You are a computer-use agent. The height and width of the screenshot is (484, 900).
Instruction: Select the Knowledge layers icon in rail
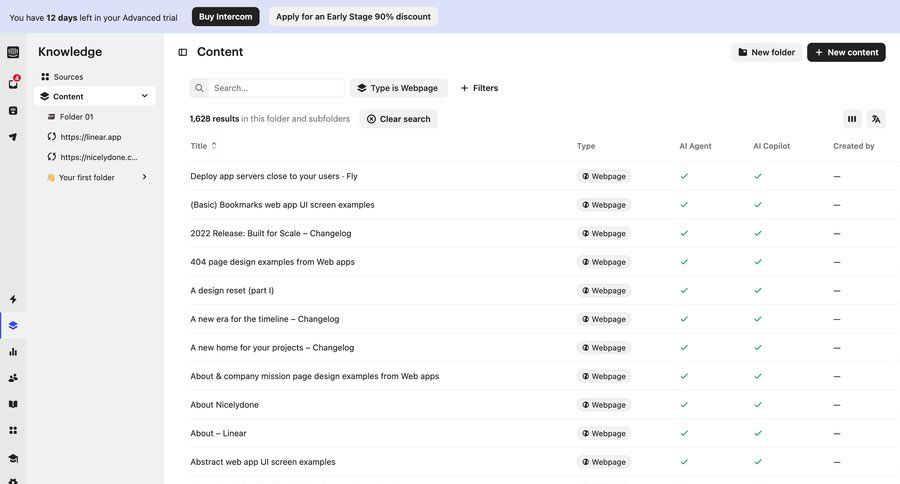13,326
